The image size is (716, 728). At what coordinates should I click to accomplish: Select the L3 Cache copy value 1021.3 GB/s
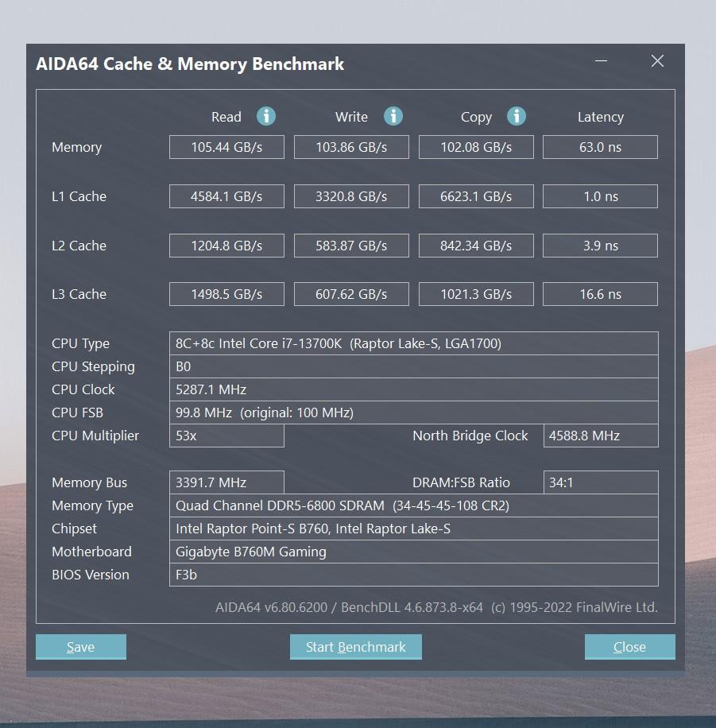(476, 294)
